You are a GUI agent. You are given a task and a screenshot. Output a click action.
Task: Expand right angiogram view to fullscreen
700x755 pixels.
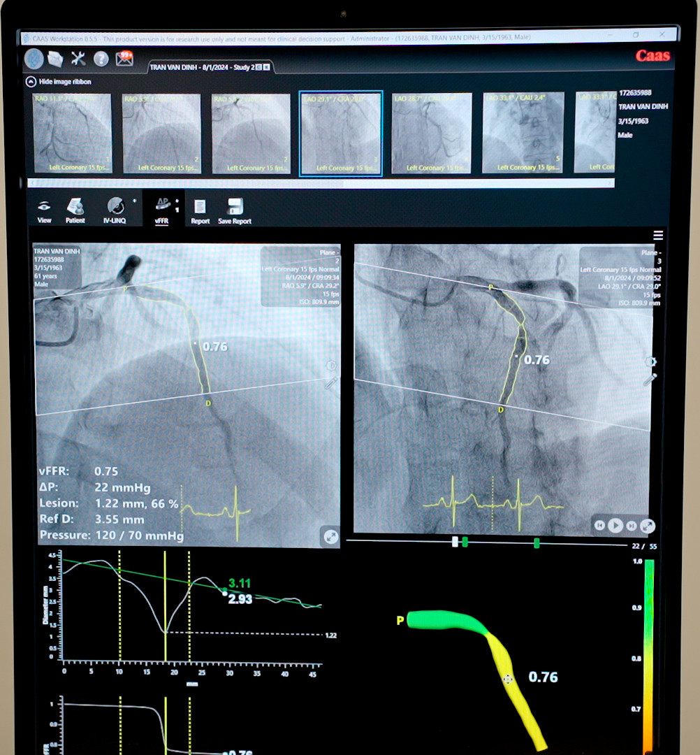pyautogui.click(x=648, y=525)
